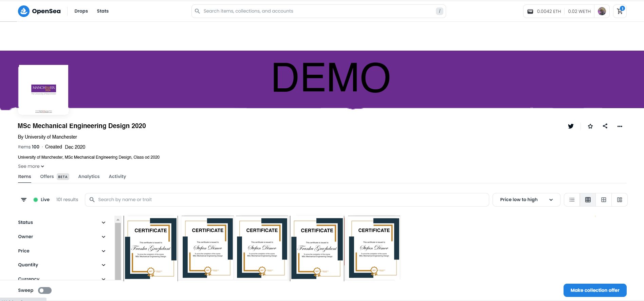Click the OpenSea logo
Screen dimensions: 644x301
[x=39, y=11]
